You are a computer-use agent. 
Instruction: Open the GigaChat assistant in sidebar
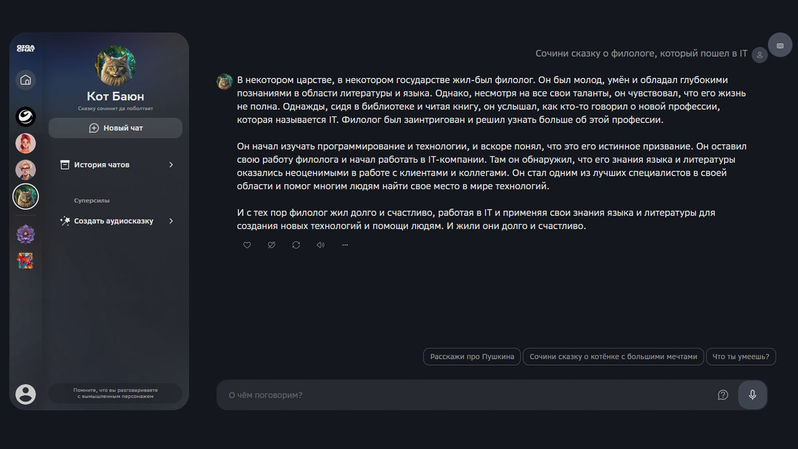click(x=26, y=117)
